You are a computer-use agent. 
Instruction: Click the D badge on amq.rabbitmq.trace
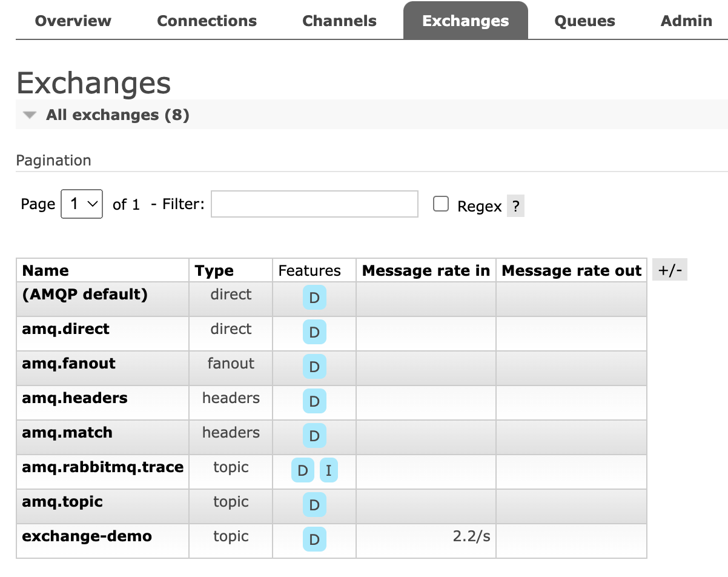pyautogui.click(x=302, y=470)
